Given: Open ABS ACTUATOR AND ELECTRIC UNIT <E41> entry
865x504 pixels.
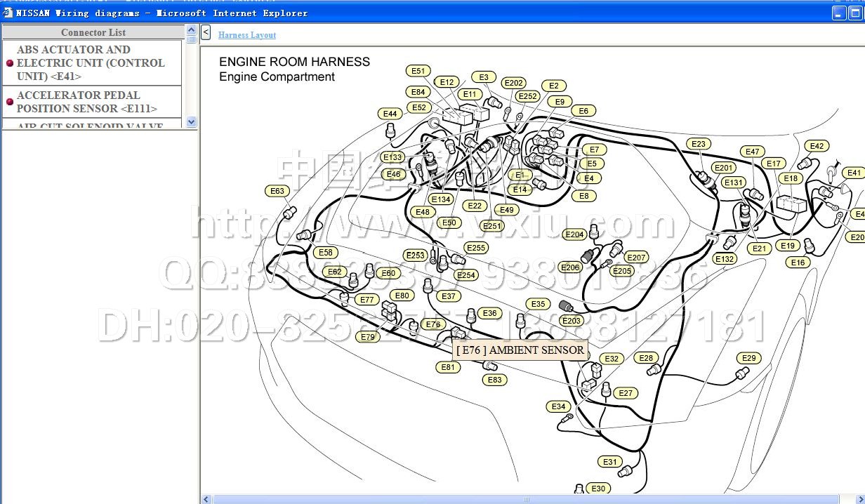Looking at the screenshot, I should click(91, 63).
